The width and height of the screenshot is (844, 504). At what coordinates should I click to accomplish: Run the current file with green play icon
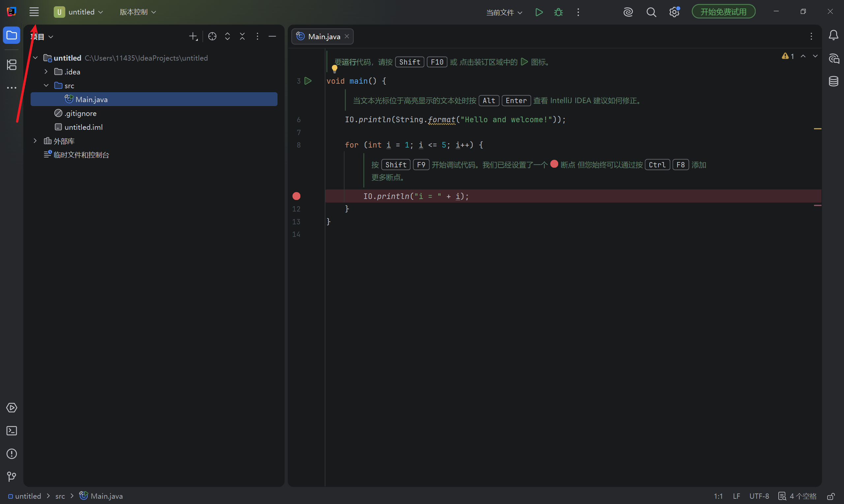tap(539, 12)
